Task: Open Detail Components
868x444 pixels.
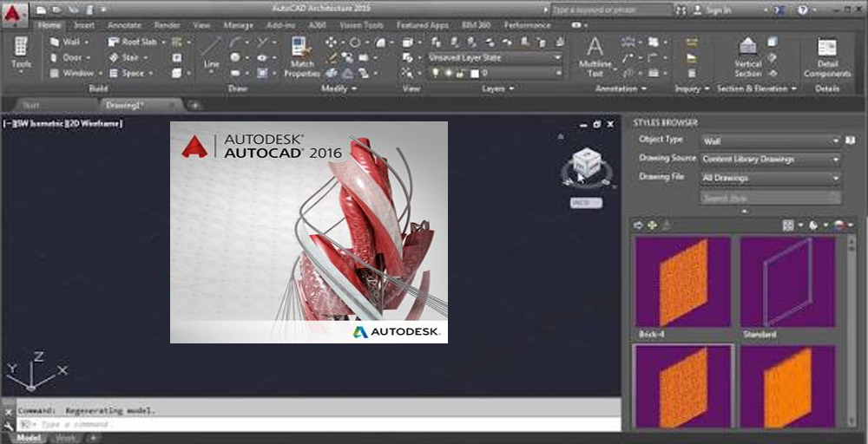Action: click(827, 57)
